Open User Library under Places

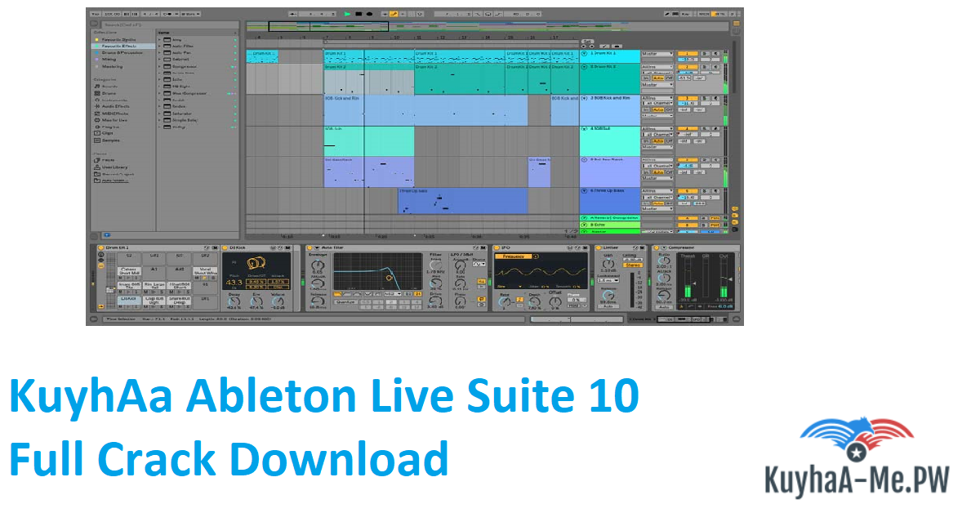[x=114, y=167]
